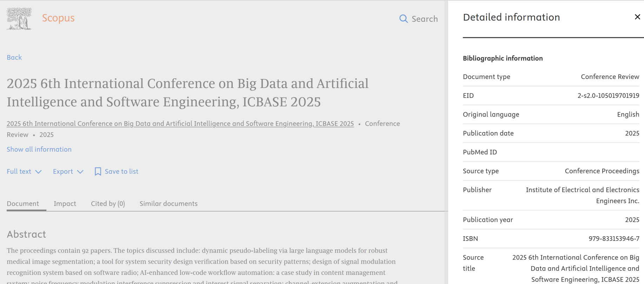Click the Publication year label

(488, 220)
